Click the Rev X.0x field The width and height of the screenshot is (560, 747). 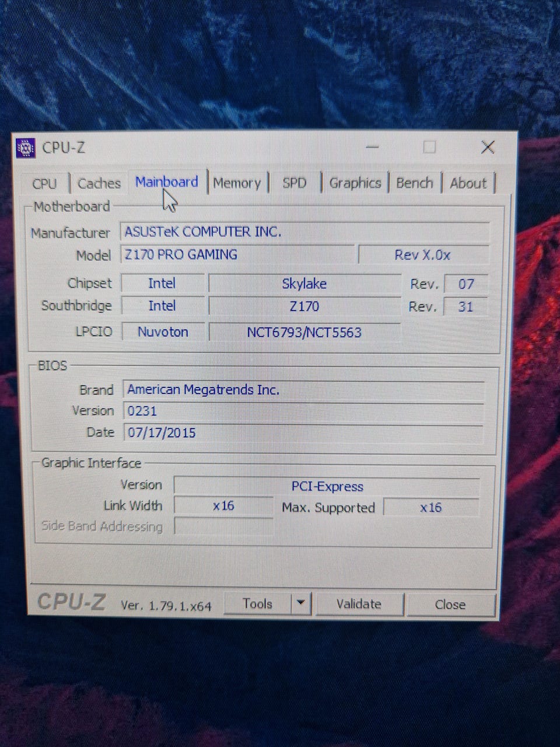pos(423,255)
